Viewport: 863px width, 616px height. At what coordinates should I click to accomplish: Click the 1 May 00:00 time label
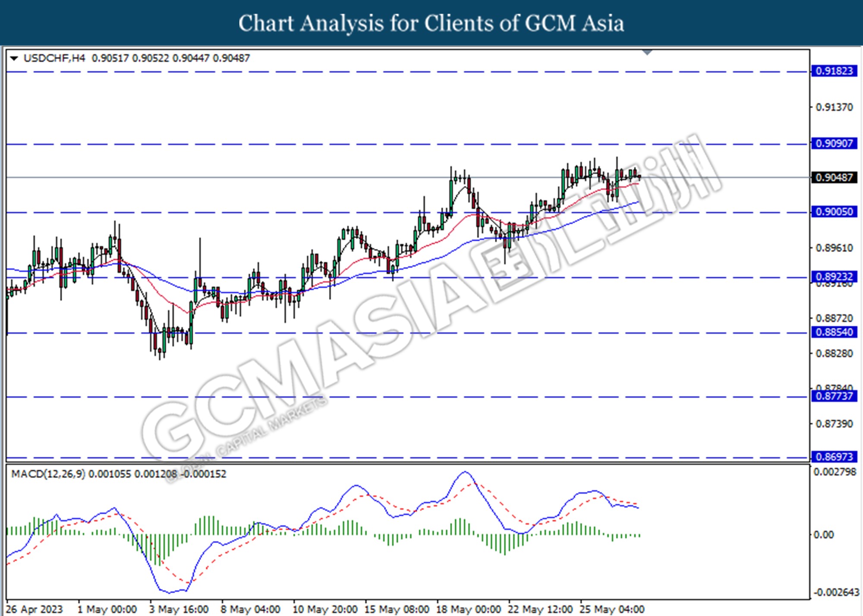tap(107, 610)
